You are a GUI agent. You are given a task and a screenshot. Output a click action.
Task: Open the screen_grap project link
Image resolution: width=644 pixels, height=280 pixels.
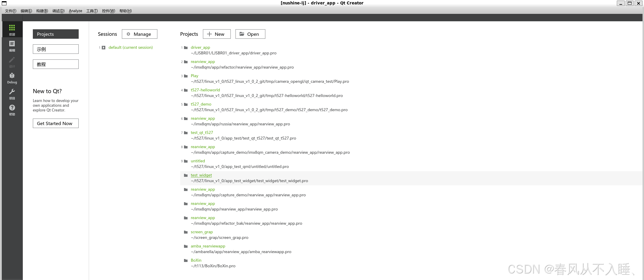pos(202,232)
